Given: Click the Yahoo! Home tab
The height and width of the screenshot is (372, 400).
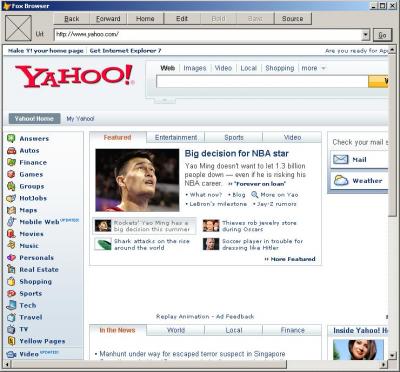Looking at the screenshot, I should pyautogui.click(x=34, y=119).
